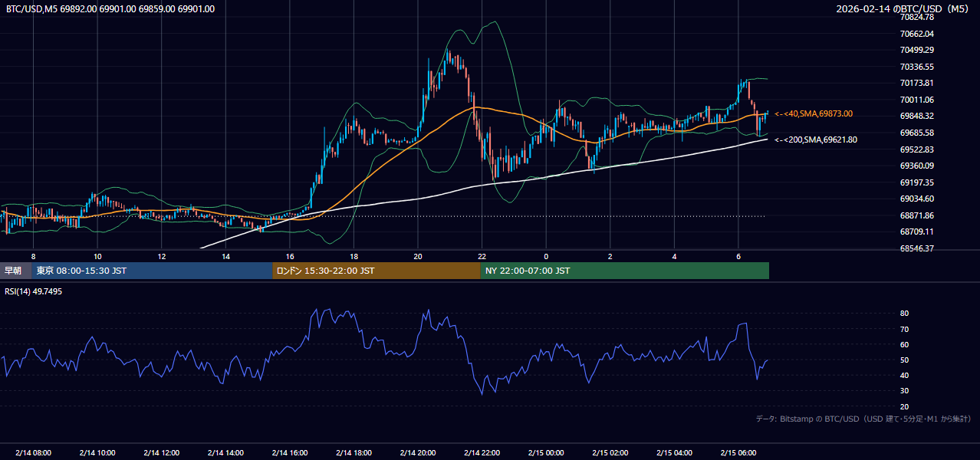This screenshot has height=460, width=980.
Task: Click hour tick 12 below price chart
Action: 162,256
